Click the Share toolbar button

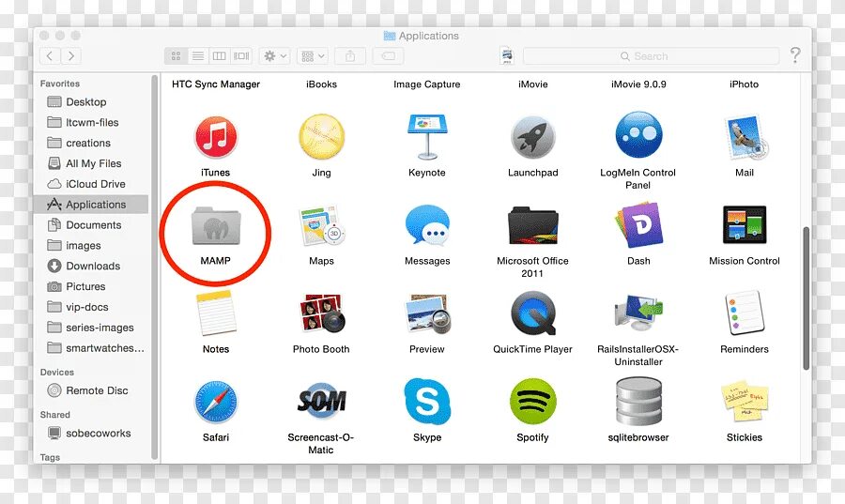coord(350,56)
